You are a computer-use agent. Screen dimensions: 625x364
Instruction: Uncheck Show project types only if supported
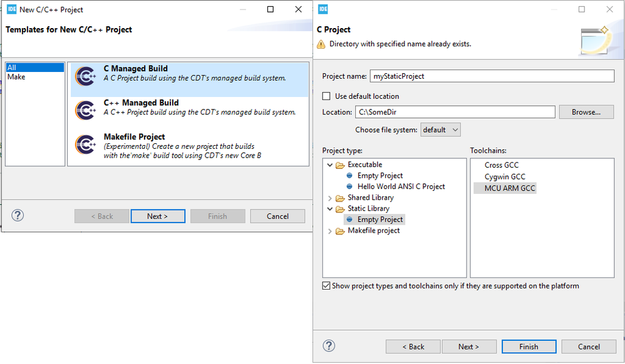pyautogui.click(x=326, y=286)
